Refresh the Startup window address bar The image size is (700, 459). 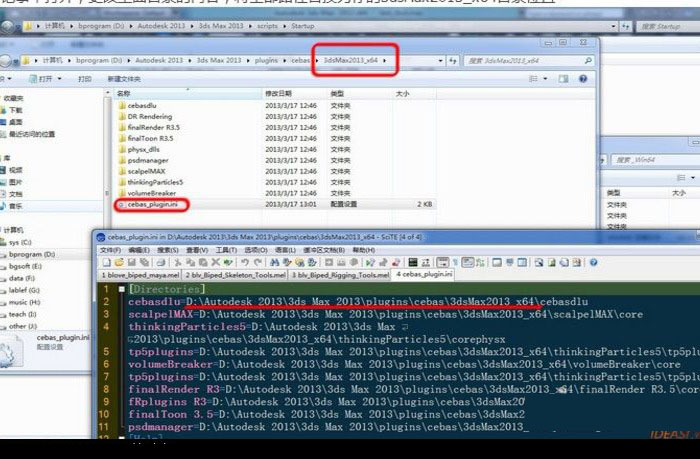[x=626, y=26]
